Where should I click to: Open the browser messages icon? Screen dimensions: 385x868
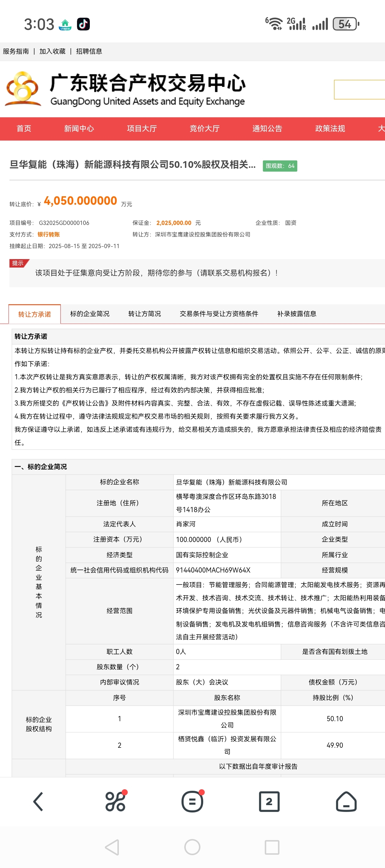(192, 801)
